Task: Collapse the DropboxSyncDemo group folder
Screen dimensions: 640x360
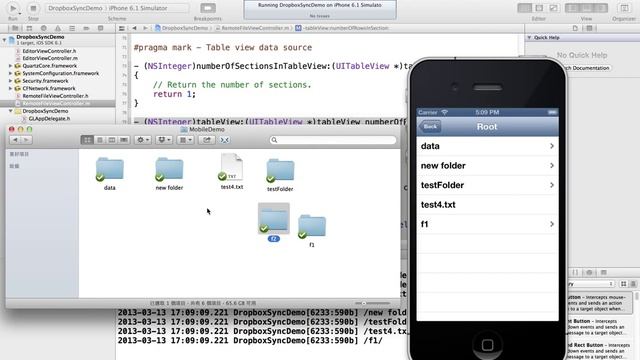Action: pos(11,111)
